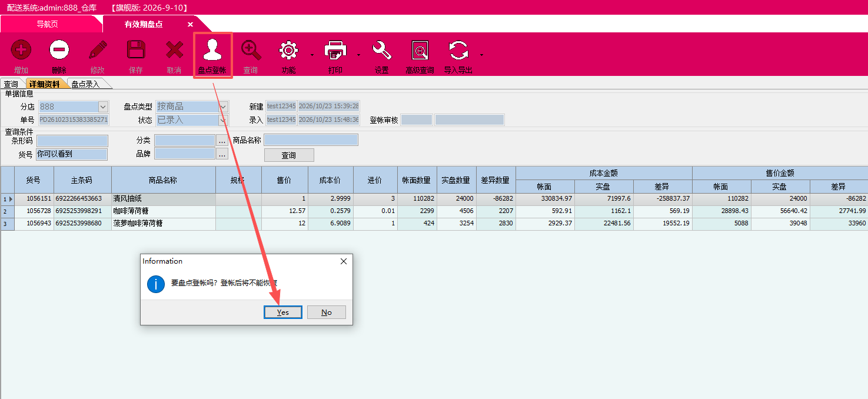Switch to the 导航页 tab
This screenshot has height=399, width=868.
click(48, 24)
